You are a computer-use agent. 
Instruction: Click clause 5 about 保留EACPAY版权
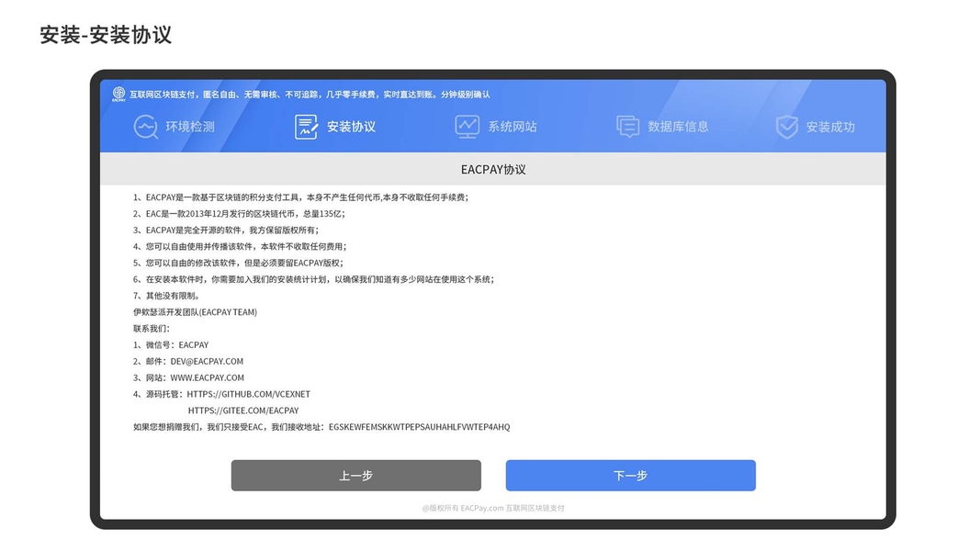tap(238, 263)
